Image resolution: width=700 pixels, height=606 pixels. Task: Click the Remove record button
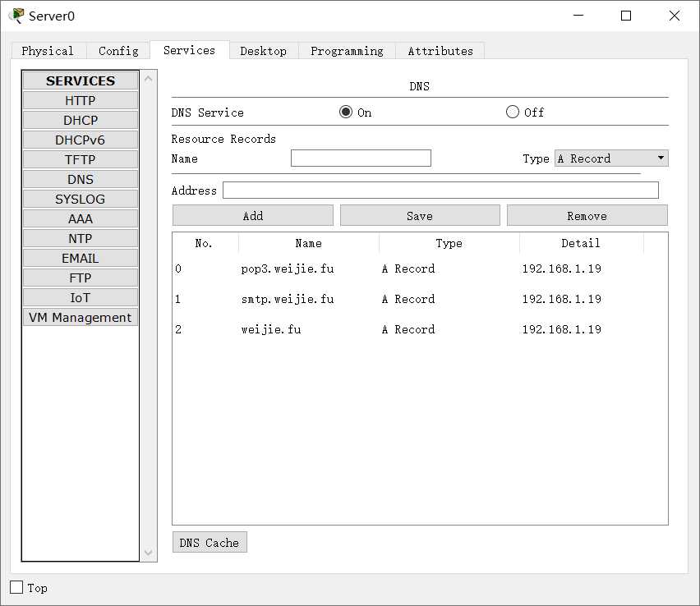pos(587,215)
